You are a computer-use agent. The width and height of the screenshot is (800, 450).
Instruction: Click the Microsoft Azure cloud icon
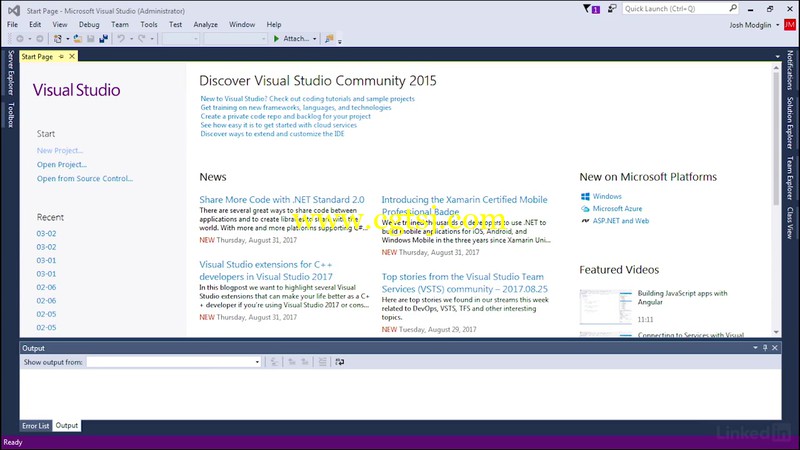coord(585,209)
